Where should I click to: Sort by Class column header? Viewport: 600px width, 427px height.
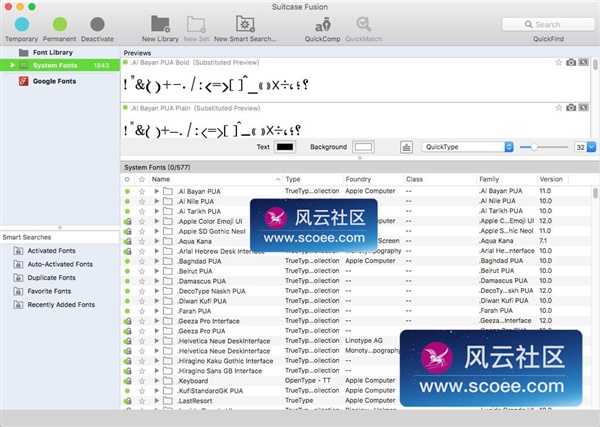[440, 179]
